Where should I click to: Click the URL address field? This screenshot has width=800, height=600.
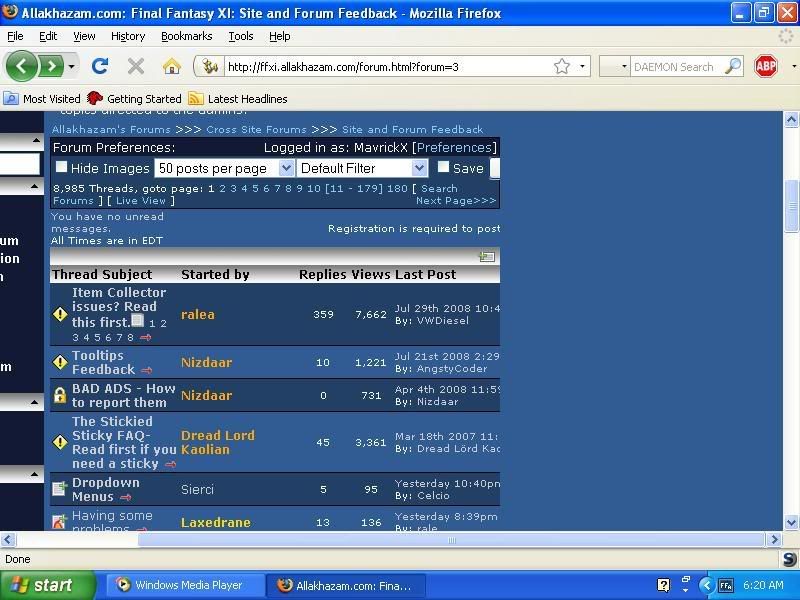(388, 66)
